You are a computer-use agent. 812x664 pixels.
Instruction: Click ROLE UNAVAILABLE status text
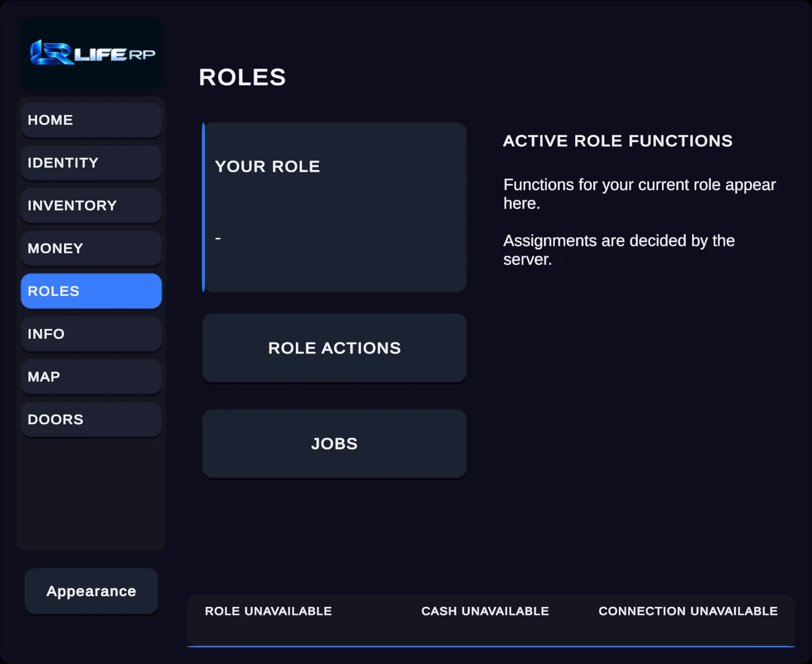coord(268,611)
